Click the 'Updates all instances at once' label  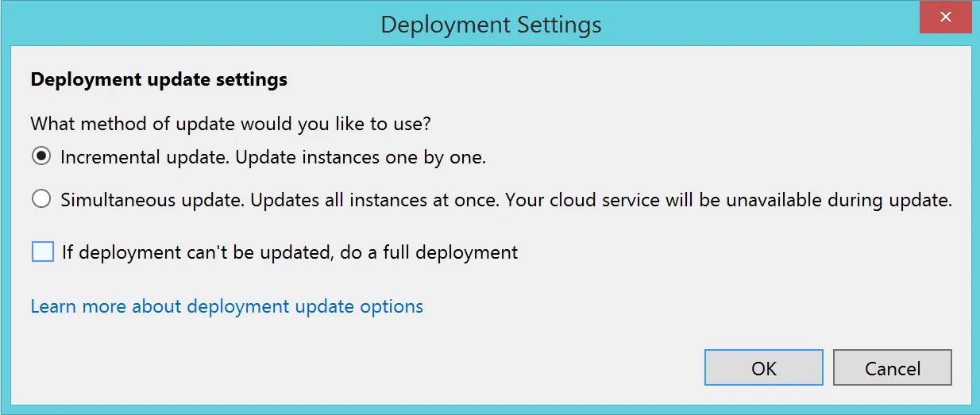click(x=376, y=200)
